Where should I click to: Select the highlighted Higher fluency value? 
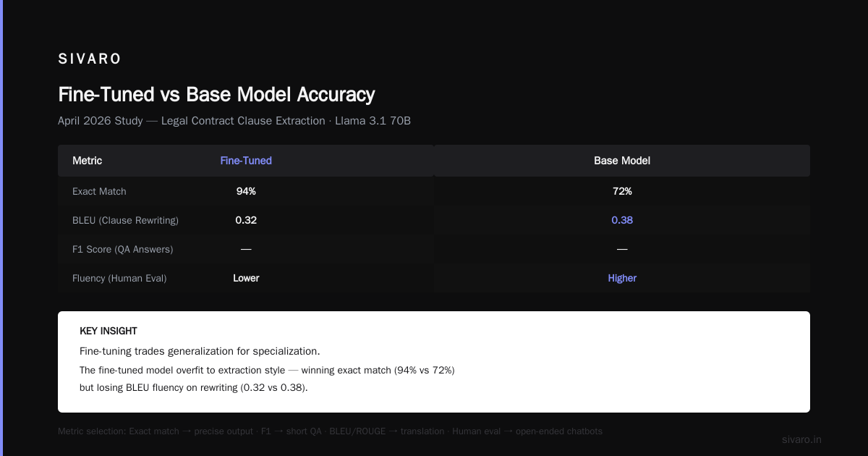pos(622,278)
